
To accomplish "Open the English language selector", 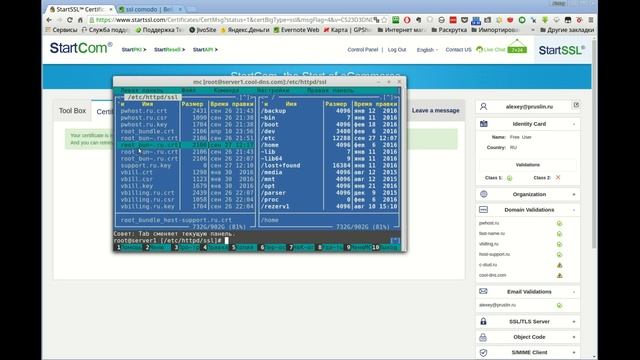I will 427,50.
